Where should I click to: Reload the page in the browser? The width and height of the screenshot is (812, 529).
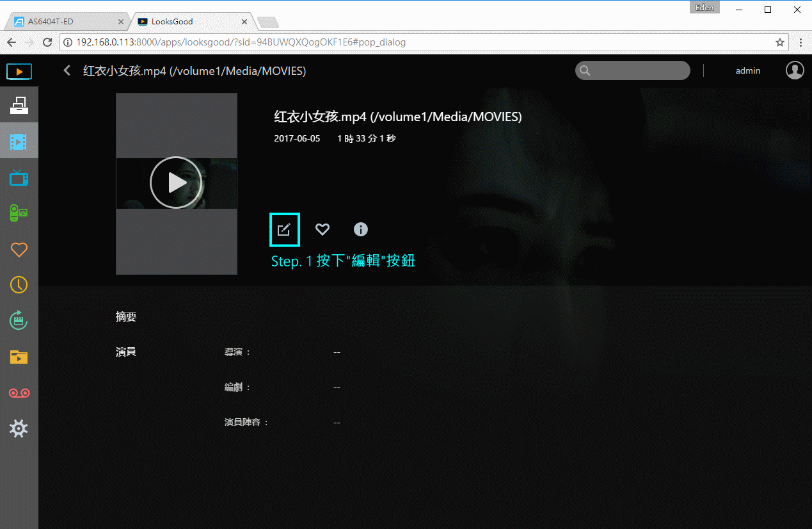47,42
